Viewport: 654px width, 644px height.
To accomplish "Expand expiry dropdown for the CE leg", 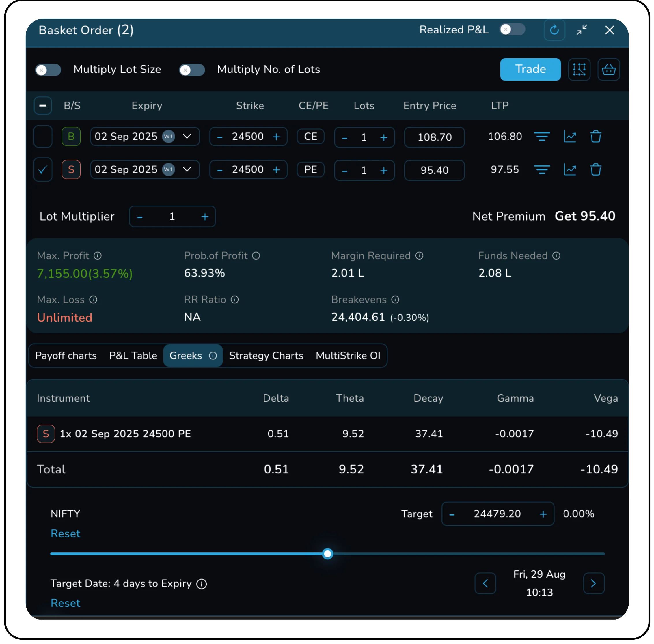I will pos(187,136).
